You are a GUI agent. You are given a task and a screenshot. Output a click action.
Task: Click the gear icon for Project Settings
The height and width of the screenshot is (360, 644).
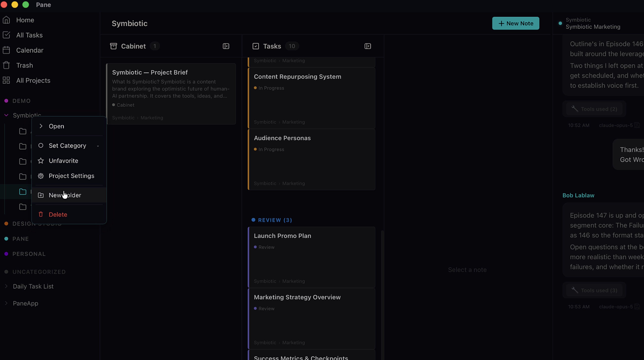pos(41,176)
